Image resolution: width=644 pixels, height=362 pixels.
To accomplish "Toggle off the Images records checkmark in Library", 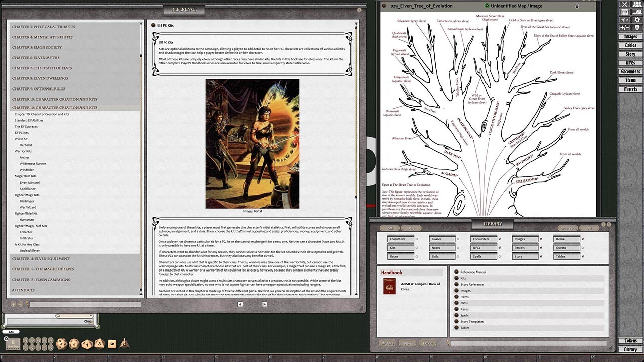I will coord(541,239).
